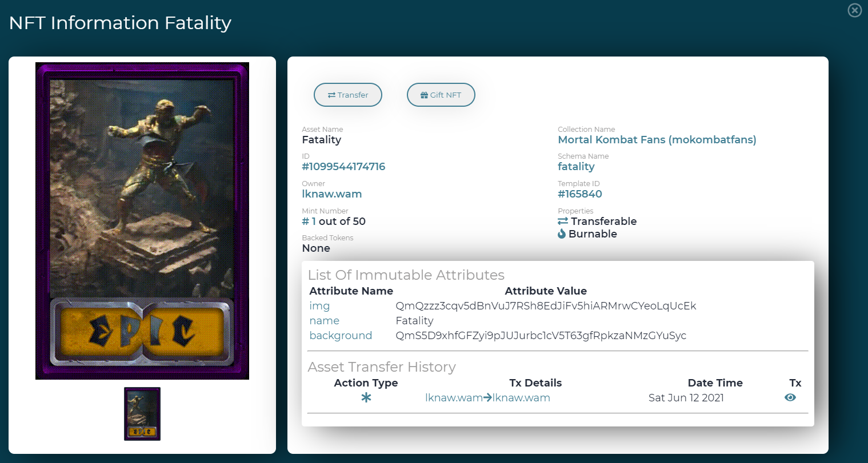View transaction via the eye icon
The height and width of the screenshot is (463, 868).
tap(790, 397)
